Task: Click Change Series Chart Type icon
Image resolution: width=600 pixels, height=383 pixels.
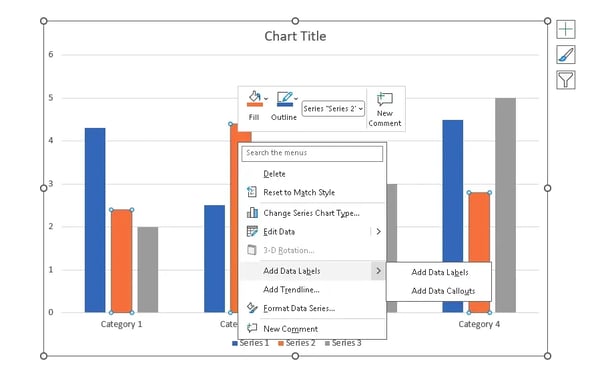Action: [252, 212]
